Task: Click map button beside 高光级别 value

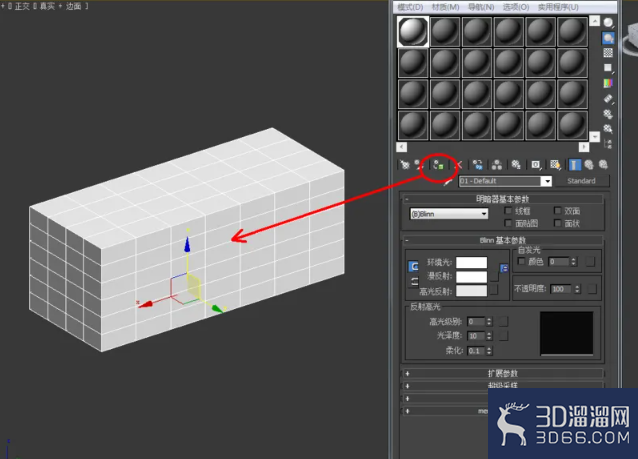Action: point(503,321)
